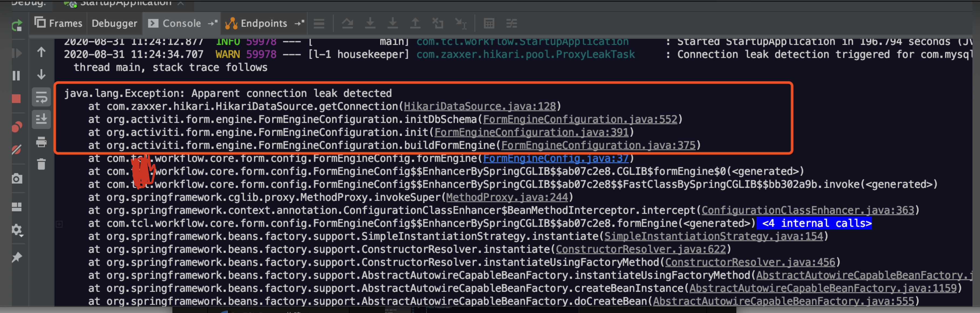
Task: Switch to the Debugger tab
Action: click(x=114, y=23)
